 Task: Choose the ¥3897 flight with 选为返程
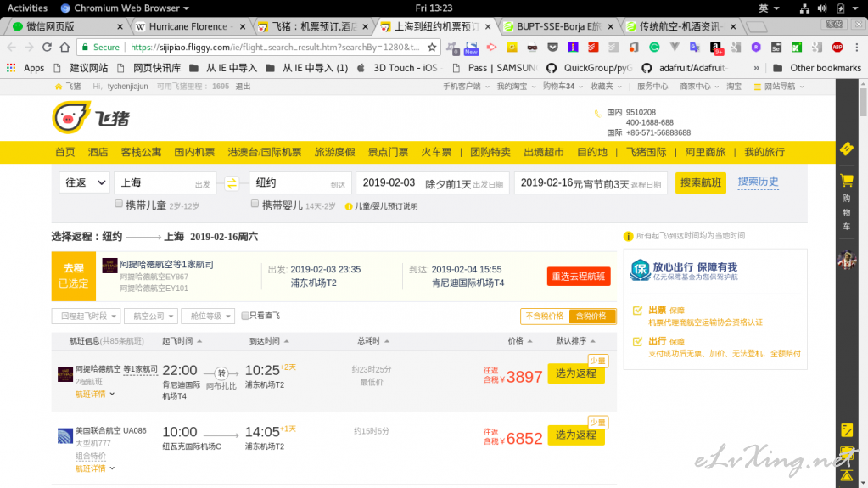coord(576,374)
